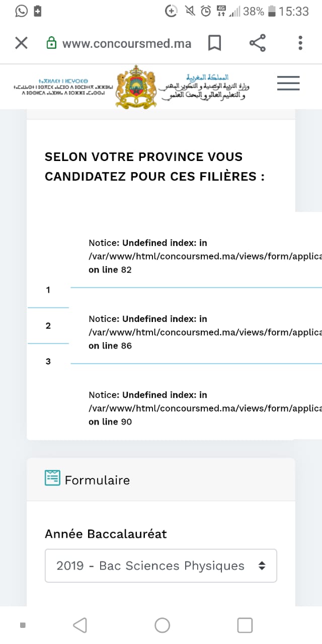
Task: Tap the share icon in browser bar
Action: (x=258, y=43)
